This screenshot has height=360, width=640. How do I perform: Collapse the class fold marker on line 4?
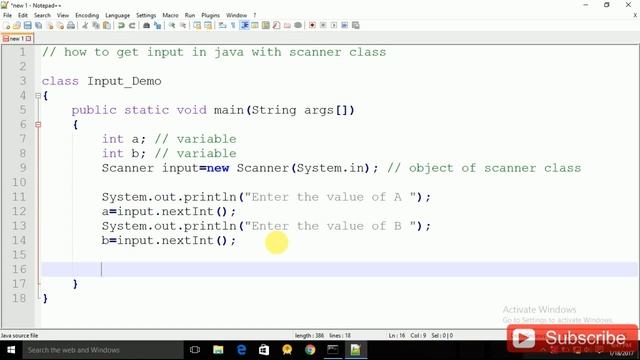point(38,96)
